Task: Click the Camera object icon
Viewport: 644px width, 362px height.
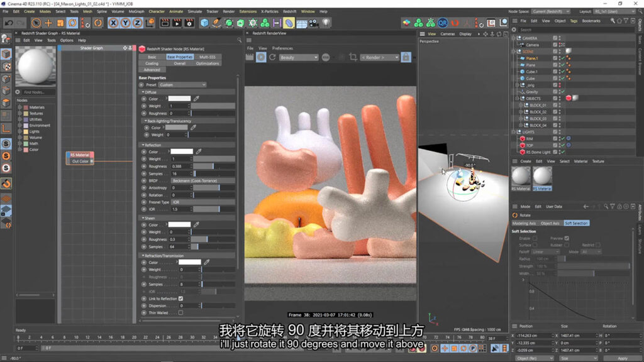Action: tap(313, 23)
